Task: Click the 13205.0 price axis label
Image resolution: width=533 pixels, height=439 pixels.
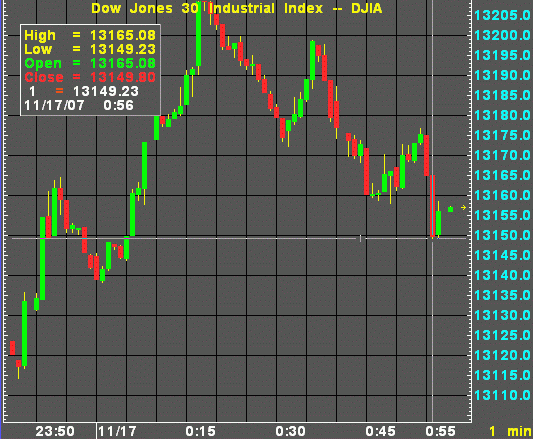Action: tap(502, 15)
